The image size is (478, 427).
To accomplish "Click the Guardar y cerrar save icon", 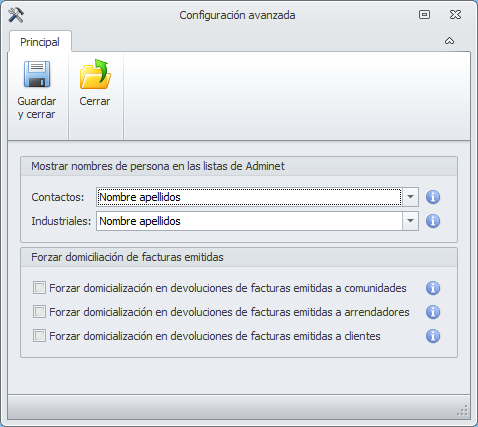I will pyautogui.click(x=37, y=74).
